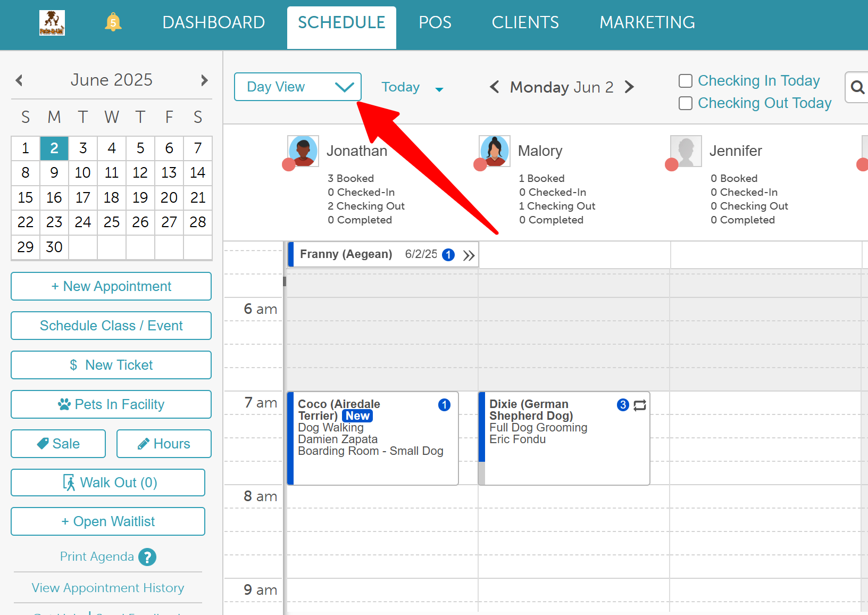Click the Print Agenda help question icon
Image resolution: width=868 pixels, height=615 pixels.
click(147, 557)
